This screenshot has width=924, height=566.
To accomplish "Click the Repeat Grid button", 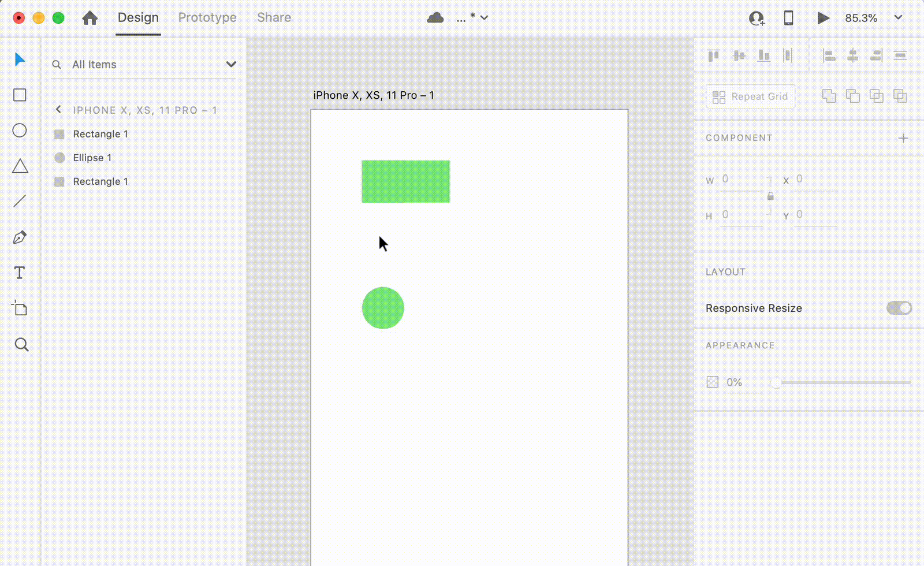I will click(750, 96).
